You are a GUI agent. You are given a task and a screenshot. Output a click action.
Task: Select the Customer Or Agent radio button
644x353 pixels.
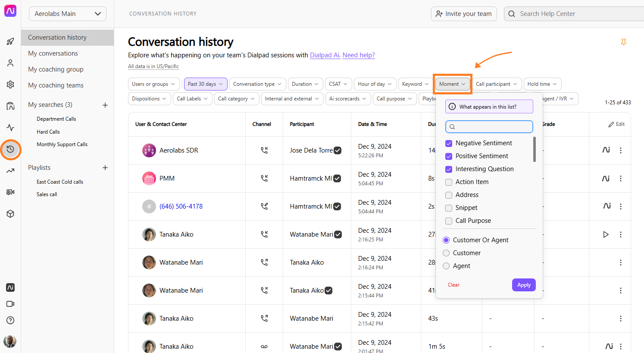pyautogui.click(x=446, y=240)
